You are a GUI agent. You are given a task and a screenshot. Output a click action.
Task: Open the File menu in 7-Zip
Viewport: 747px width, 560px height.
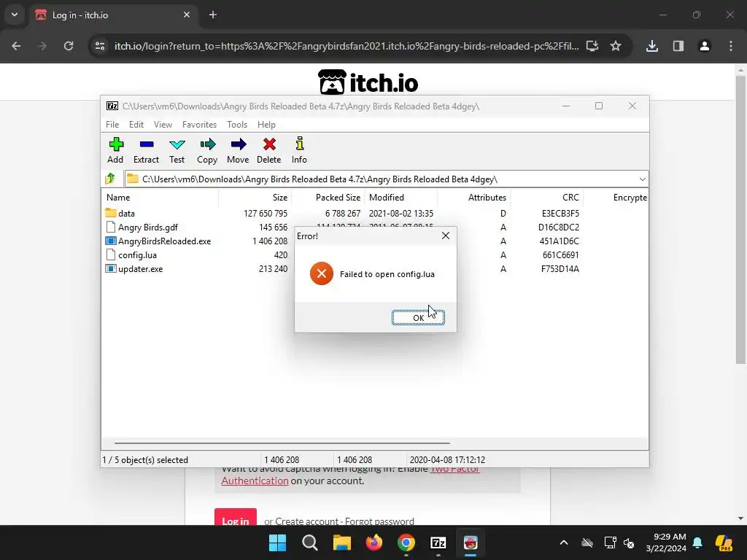click(112, 124)
